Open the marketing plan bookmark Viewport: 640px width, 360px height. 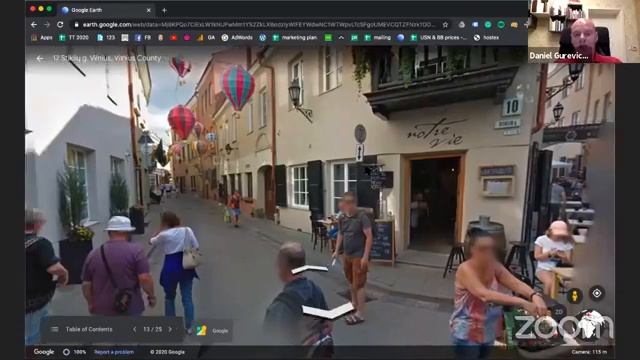[x=295, y=38]
